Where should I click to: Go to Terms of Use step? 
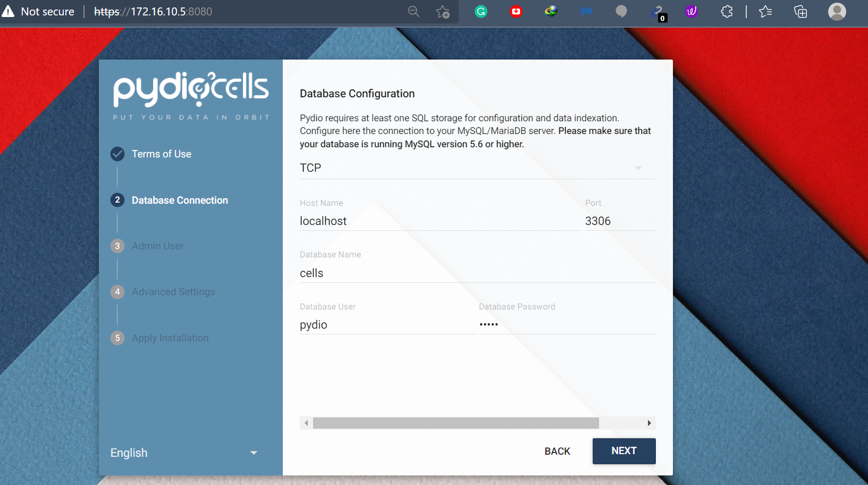tap(162, 154)
